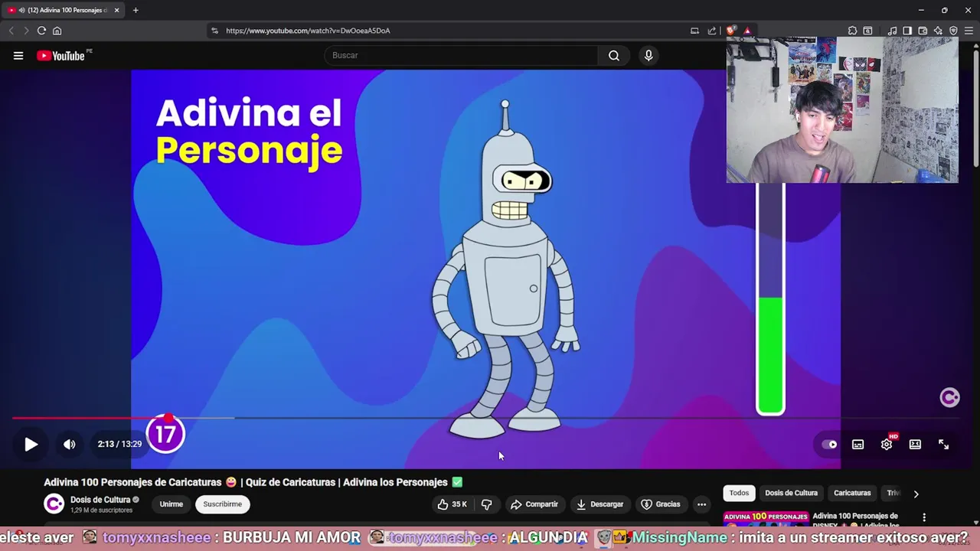Show more filter chips with arrow
Screen dimensions: 980x551
coord(916,494)
